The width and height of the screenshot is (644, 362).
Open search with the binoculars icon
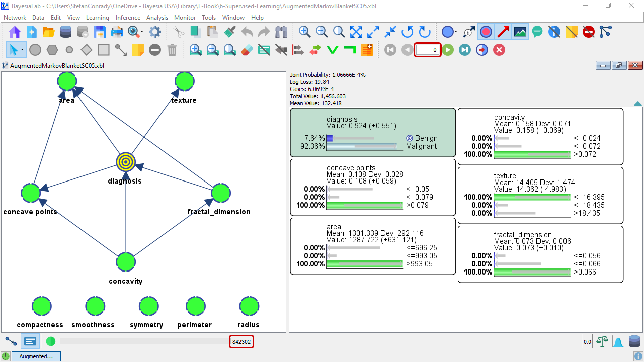tap(281, 32)
